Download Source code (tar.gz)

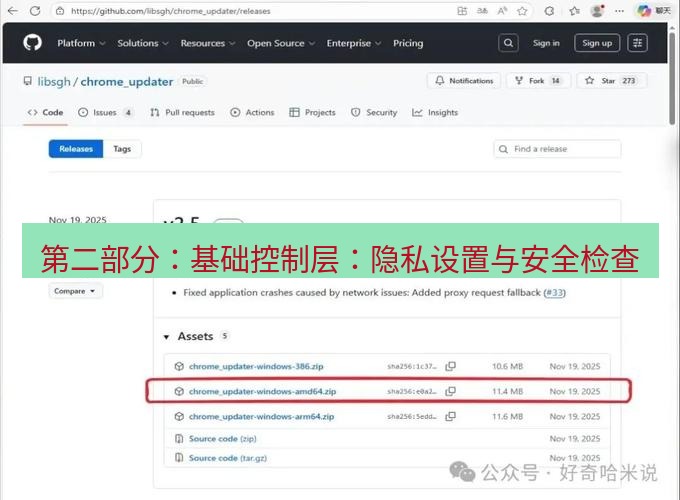228,458
